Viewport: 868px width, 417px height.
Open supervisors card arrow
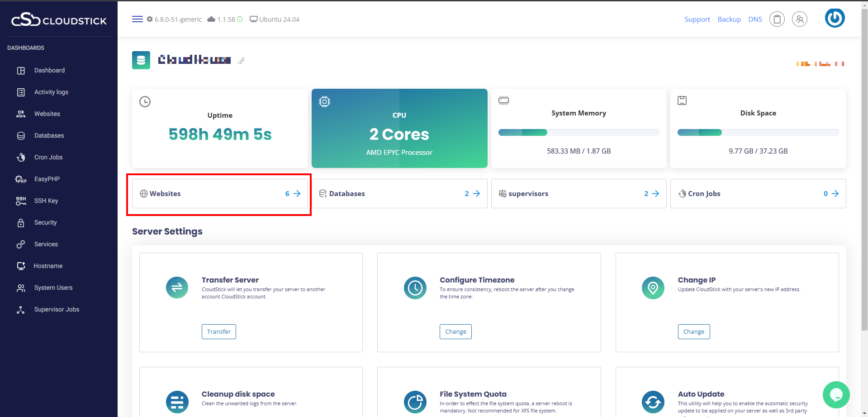[x=655, y=194]
